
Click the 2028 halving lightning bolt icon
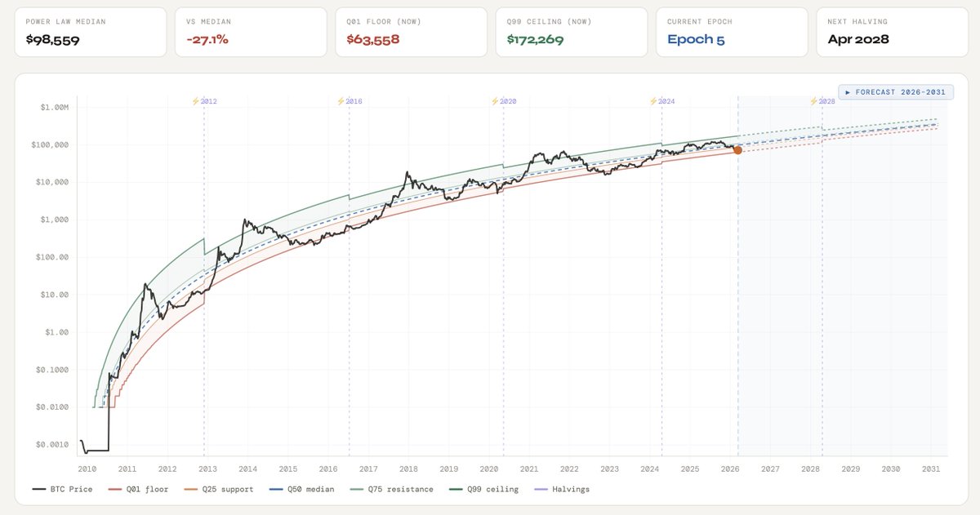pos(813,101)
